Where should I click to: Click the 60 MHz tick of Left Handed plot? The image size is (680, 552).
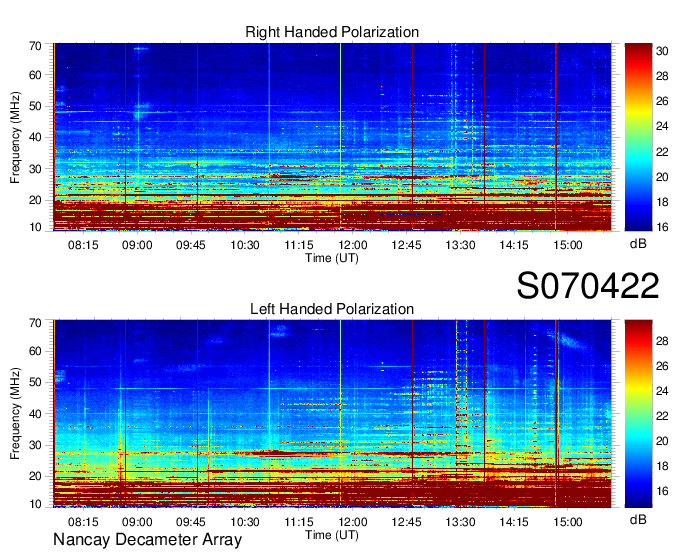click(35, 351)
